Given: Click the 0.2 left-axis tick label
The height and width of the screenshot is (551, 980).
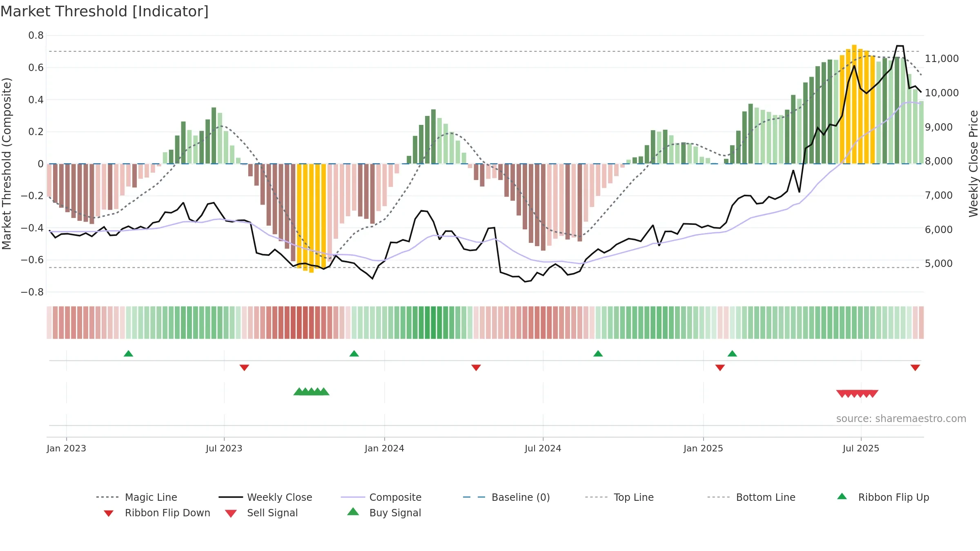Looking at the screenshot, I should [x=36, y=131].
